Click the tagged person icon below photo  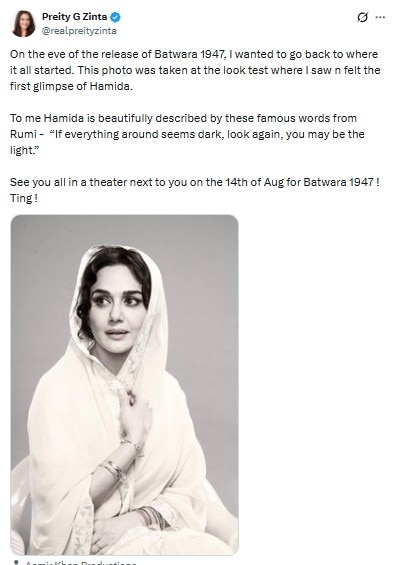coord(15,562)
